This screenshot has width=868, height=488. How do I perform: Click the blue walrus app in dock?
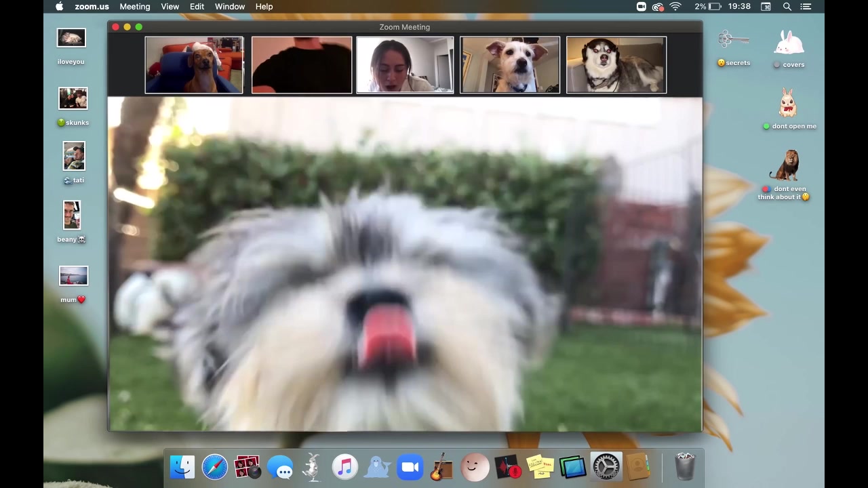point(378,467)
